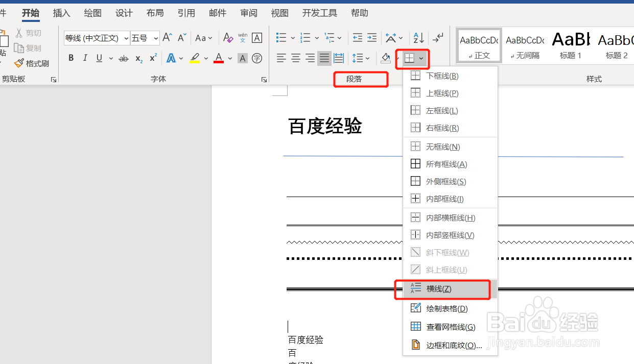Open 边框和底纹(O)... dialog
The height and width of the screenshot is (364, 634).
pos(450,345)
